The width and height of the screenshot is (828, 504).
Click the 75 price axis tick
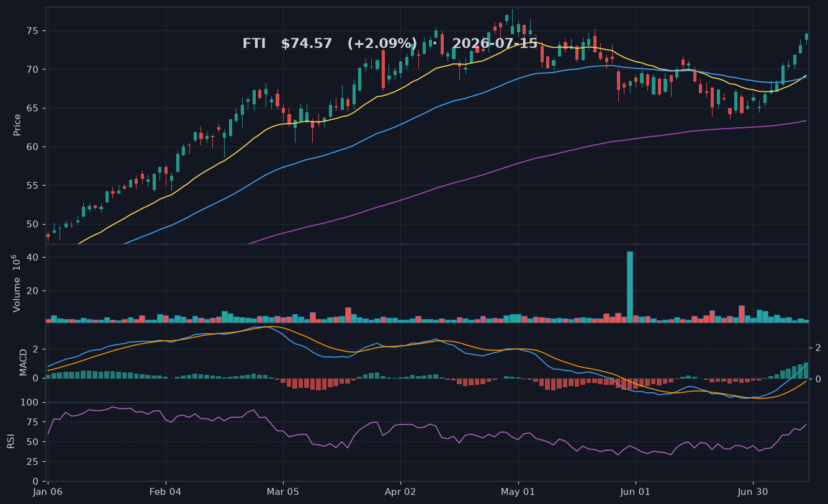[34, 31]
